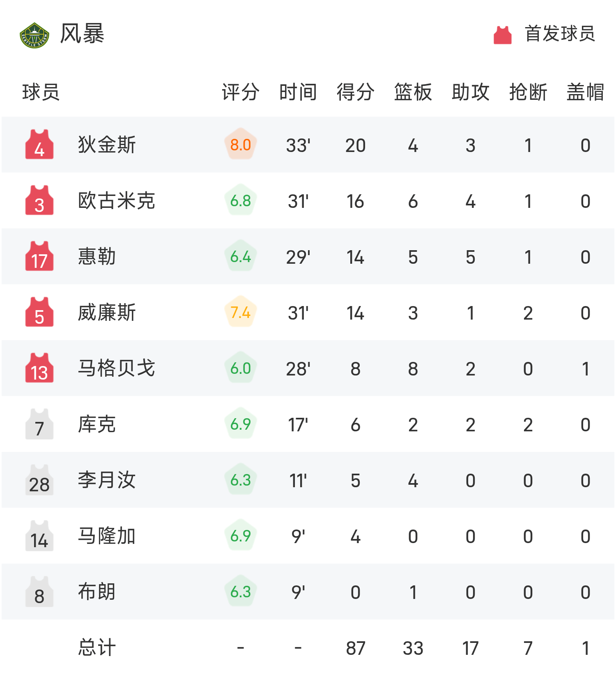This screenshot has width=616, height=677.
Task: Select player name 李月汝
Action: coord(107,480)
